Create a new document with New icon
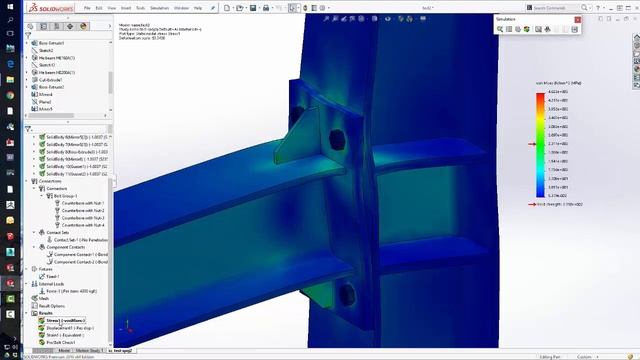 coord(227,8)
